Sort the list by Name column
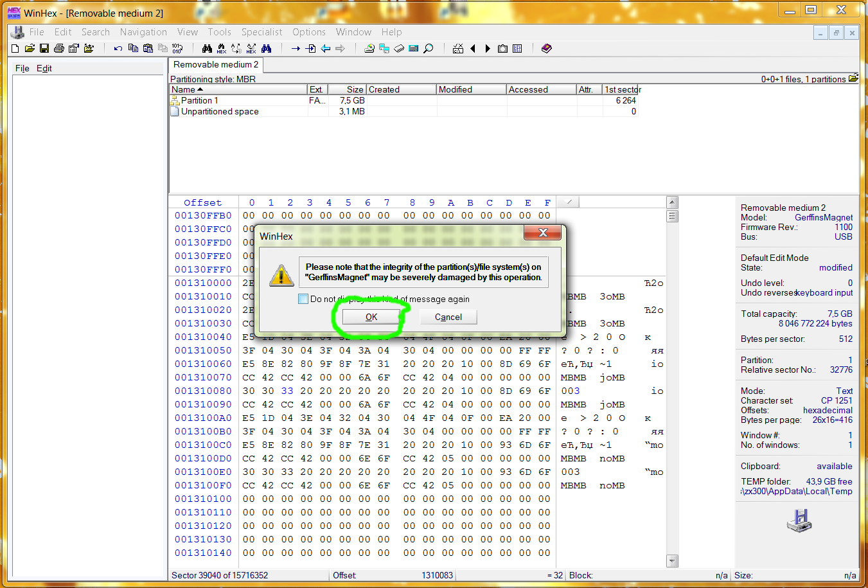868x588 pixels. click(x=238, y=89)
